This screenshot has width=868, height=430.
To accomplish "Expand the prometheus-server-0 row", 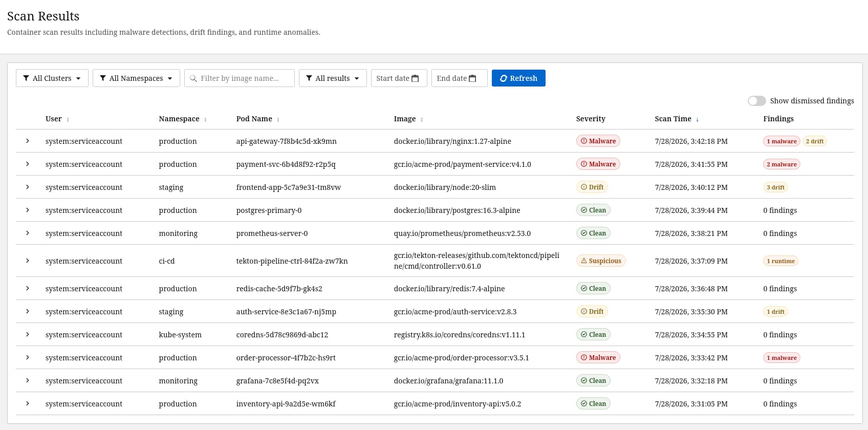I will click(x=28, y=233).
